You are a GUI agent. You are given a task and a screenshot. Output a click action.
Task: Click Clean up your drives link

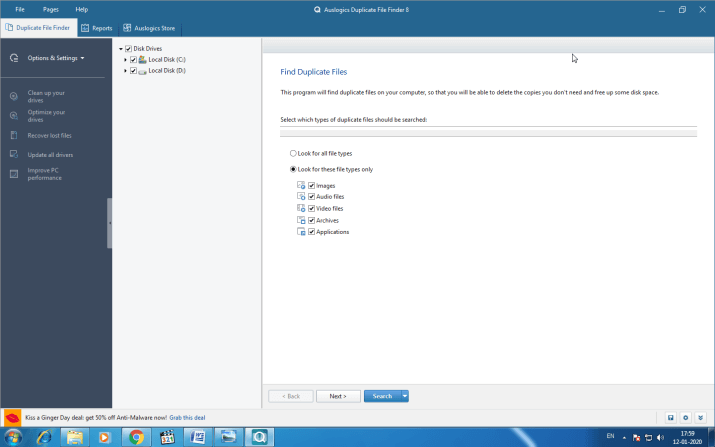point(46,96)
